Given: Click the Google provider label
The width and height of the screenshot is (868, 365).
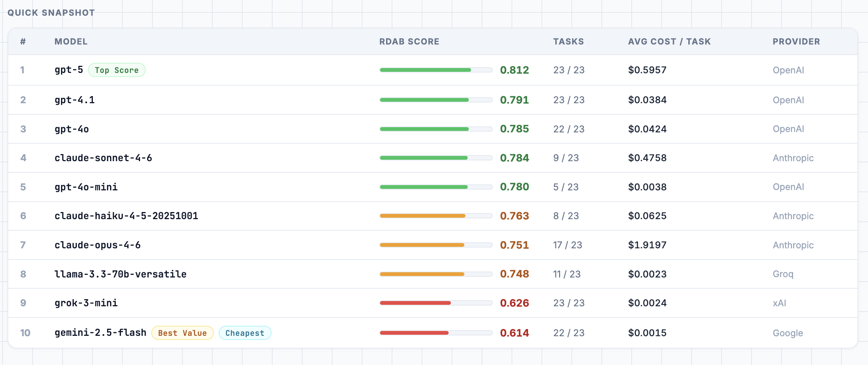Looking at the screenshot, I should [787, 333].
